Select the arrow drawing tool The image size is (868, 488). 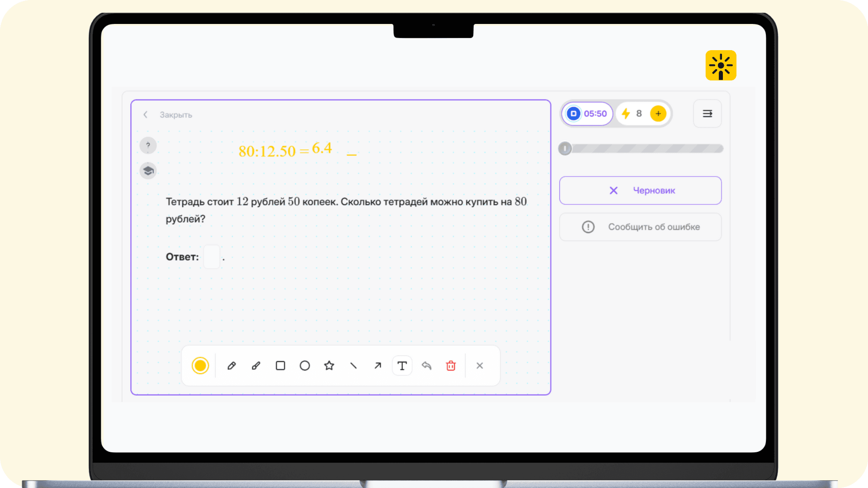pos(378,366)
